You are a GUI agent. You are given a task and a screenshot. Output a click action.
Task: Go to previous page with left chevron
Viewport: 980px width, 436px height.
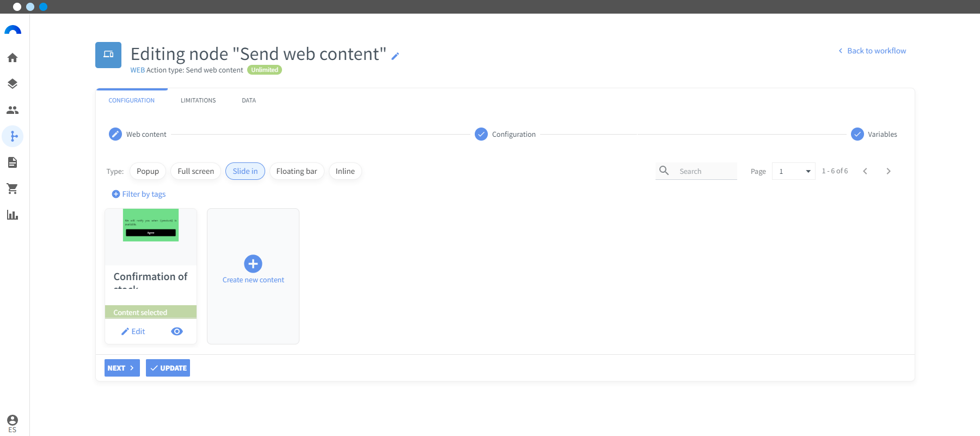[865, 171]
